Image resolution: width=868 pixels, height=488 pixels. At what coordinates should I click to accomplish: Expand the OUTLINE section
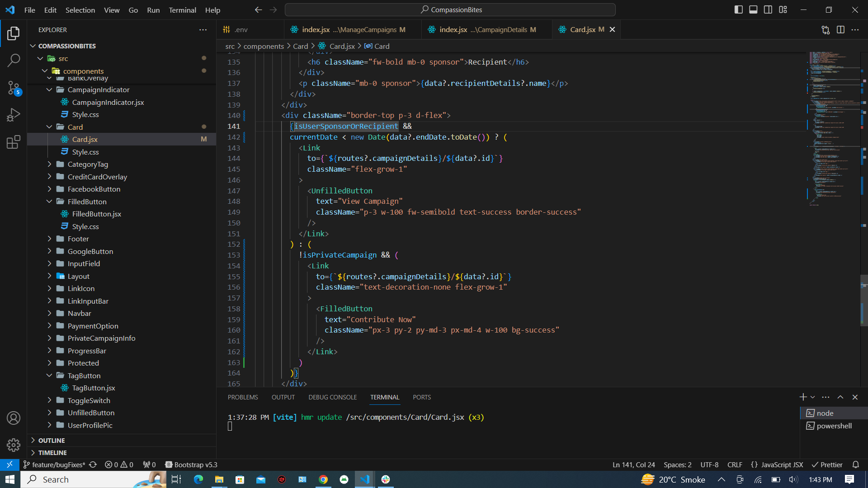pos(52,440)
